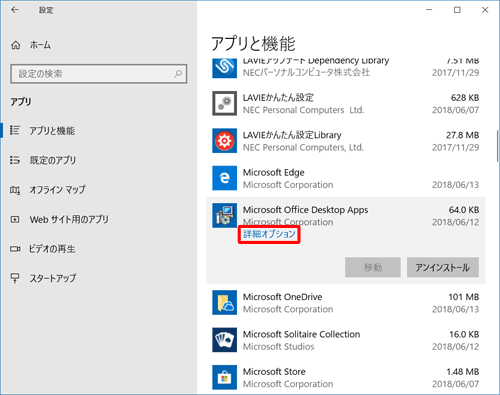Click the LAVIEかんたん設定 gears icon

(x=224, y=103)
